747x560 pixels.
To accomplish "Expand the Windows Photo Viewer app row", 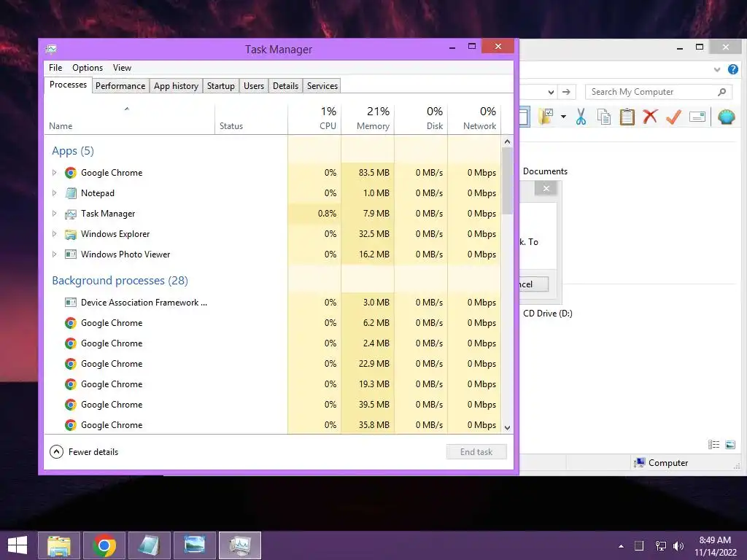I will 54,254.
